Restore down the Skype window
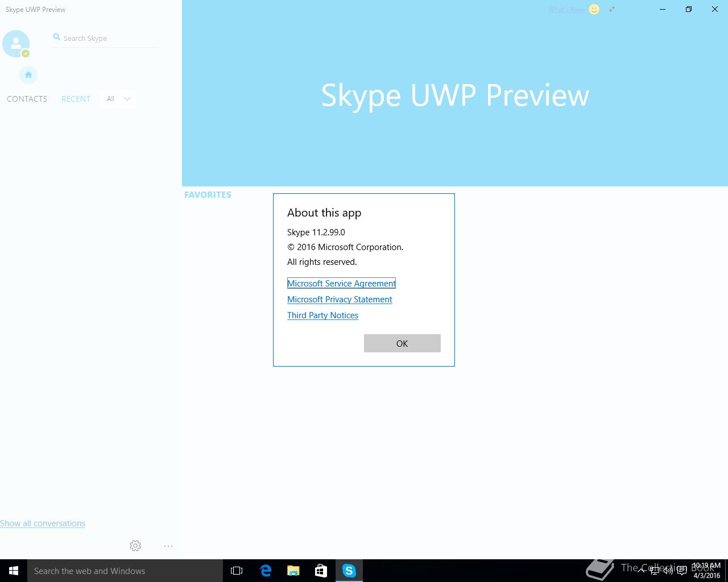 [689, 9]
